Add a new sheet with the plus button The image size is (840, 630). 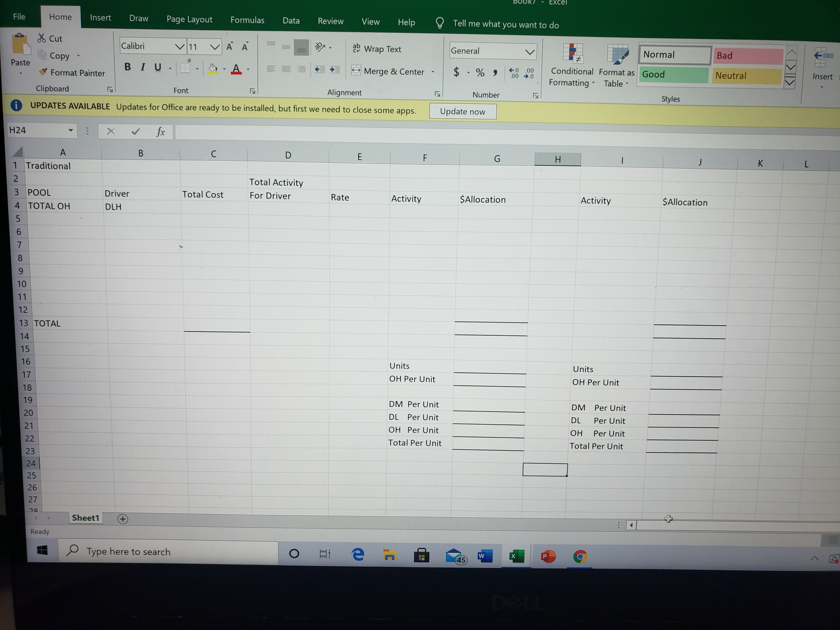tap(123, 518)
